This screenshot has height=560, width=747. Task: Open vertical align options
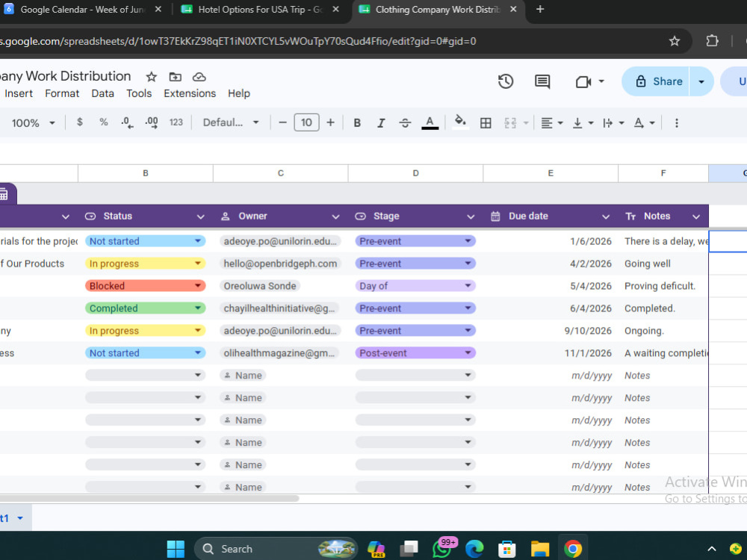click(x=583, y=123)
